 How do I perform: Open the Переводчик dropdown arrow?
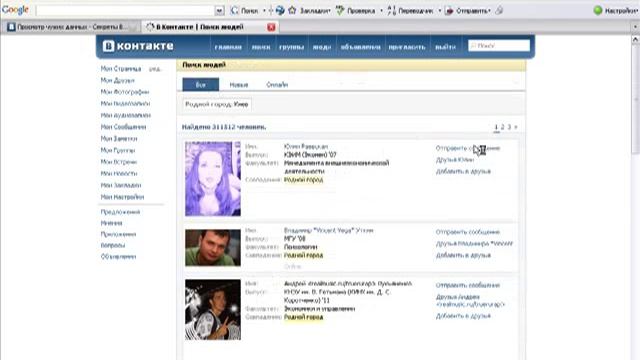point(440,11)
